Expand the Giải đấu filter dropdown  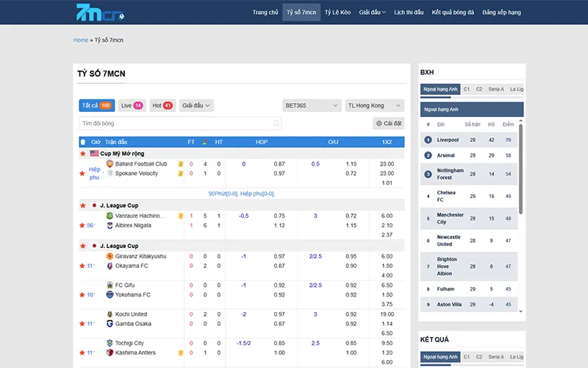point(196,105)
